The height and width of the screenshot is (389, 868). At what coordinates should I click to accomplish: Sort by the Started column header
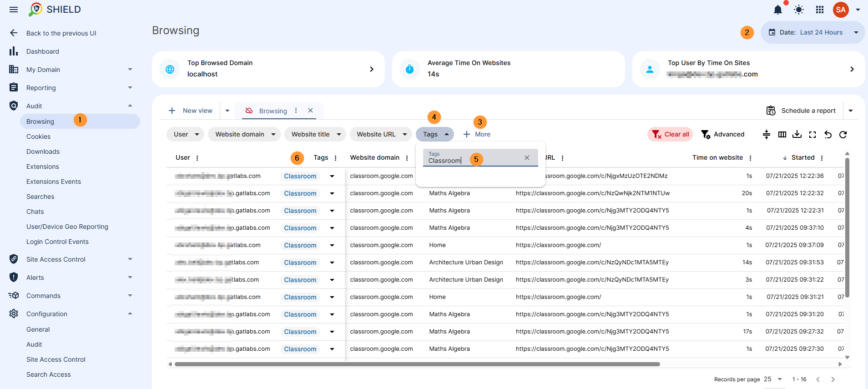[803, 157]
